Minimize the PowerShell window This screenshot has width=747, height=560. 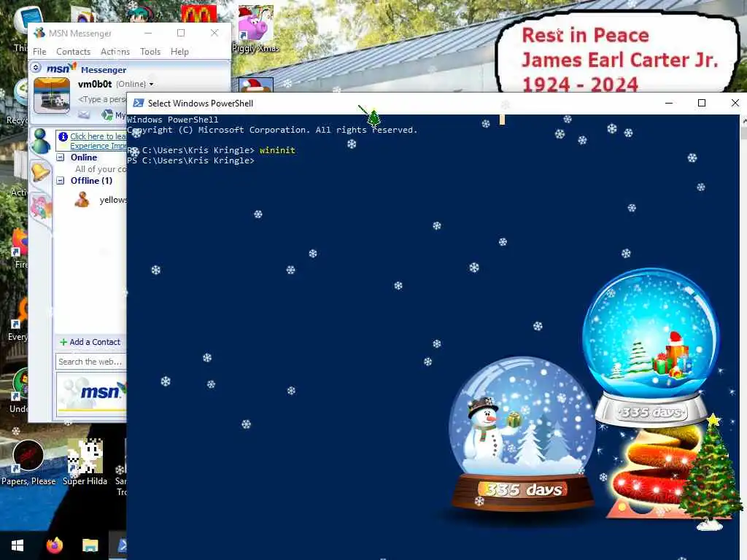[669, 103]
